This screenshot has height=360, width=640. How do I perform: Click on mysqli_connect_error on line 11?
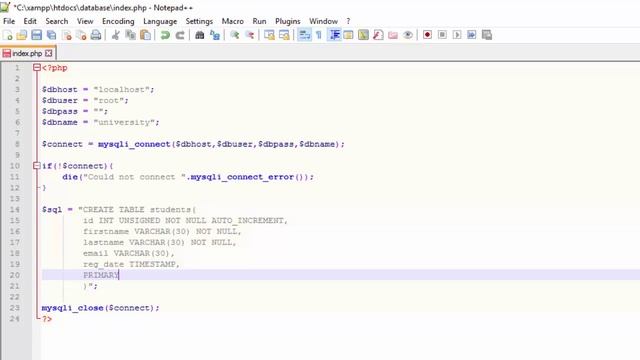tap(242, 177)
